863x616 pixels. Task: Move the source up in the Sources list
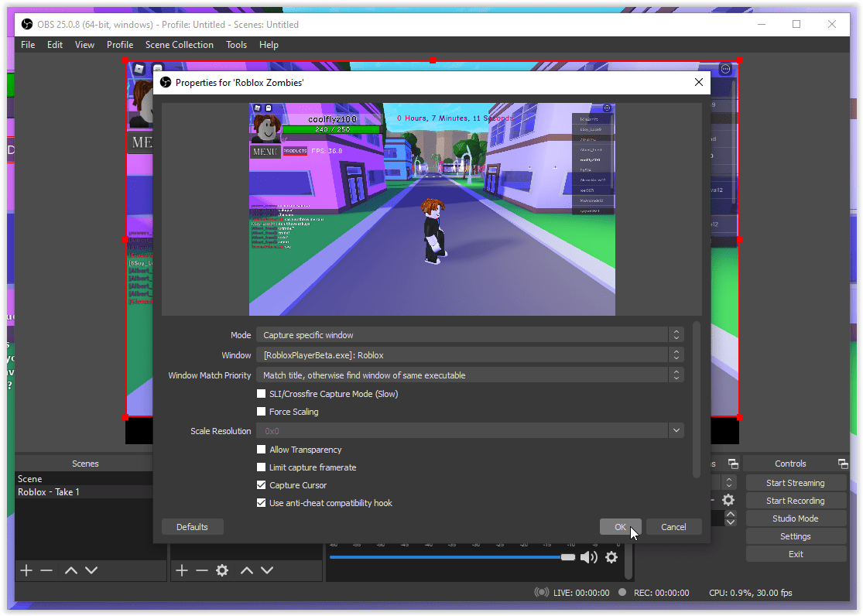(247, 570)
